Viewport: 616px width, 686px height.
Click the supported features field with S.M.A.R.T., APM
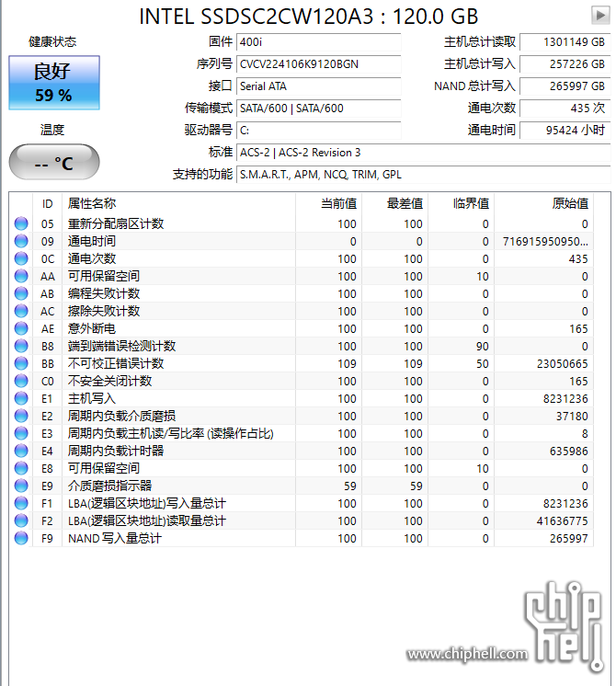click(424, 175)
